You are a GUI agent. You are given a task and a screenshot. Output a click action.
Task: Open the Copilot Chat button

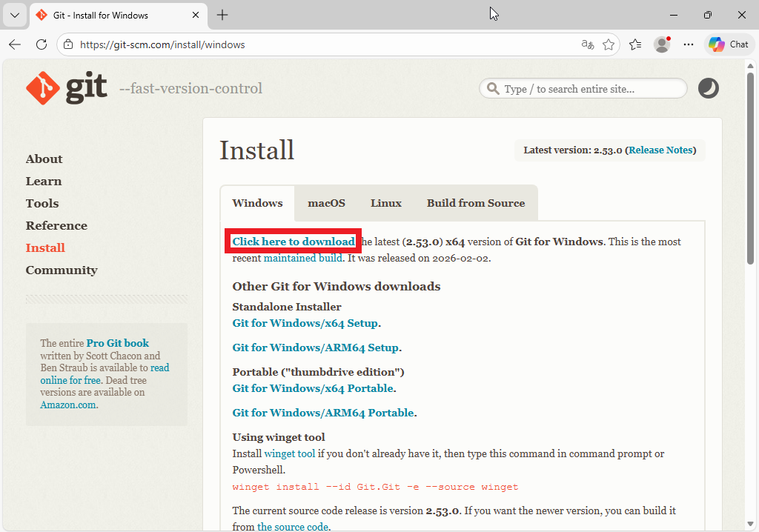729,44
